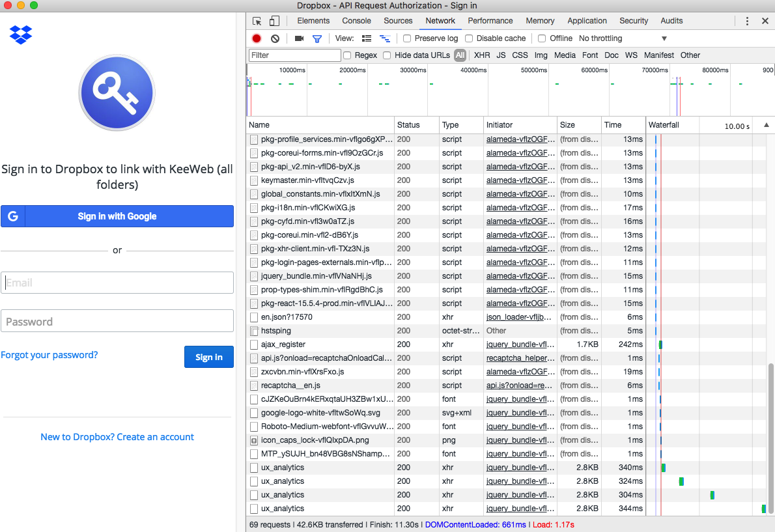
Task: Check the Disable cache checkbox
Action: point(470,38)
